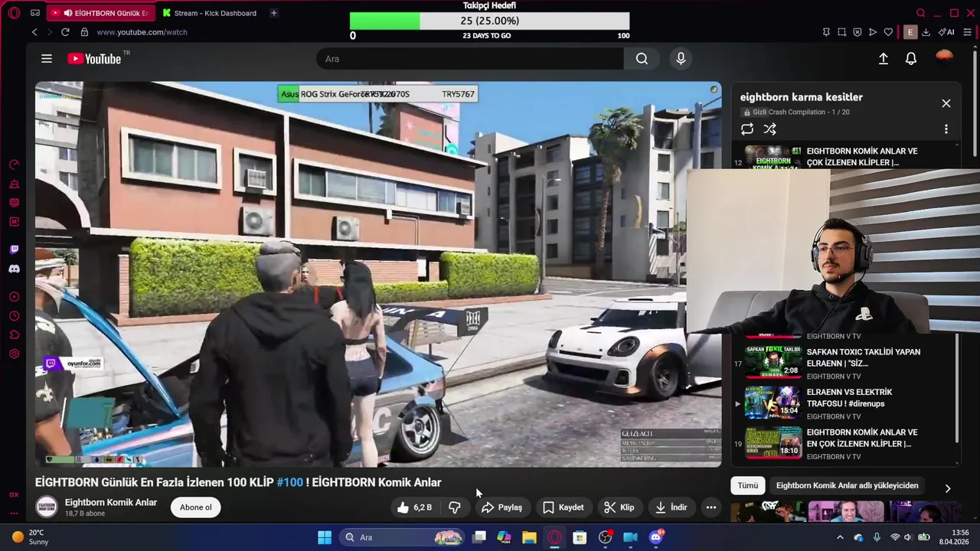The height and width of the screenshot is (551, 980).
Task: Save video with Kaydet button
Action: (563, 507)
